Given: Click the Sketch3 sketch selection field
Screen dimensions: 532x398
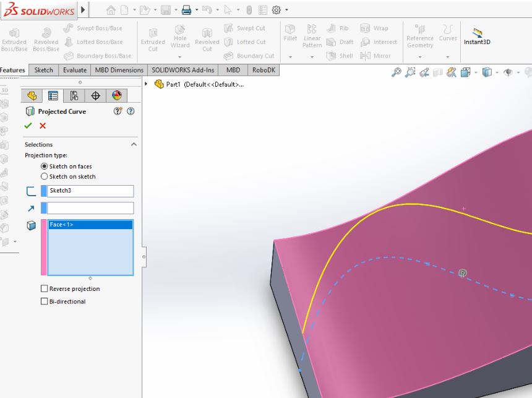Looking at the screenshot, I should point(90,191).
